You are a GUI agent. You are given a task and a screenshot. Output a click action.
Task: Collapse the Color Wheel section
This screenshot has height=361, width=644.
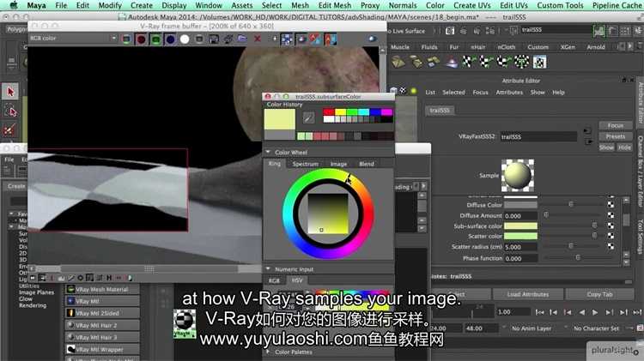click(268, 152)
